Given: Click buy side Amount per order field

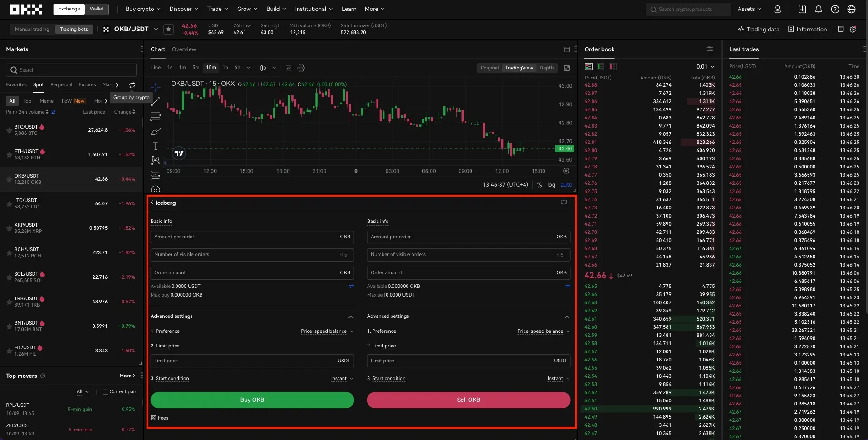Looking at the screenshot, I should (252, 237).
